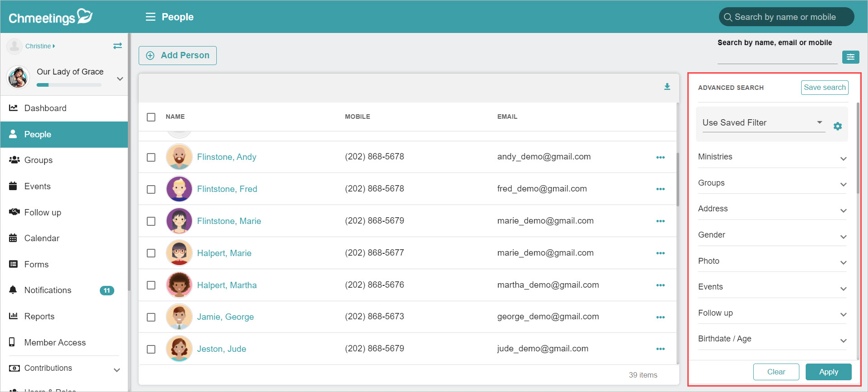Click the header Search by name or mobile field
Viewport: 868px width, 392px height.
786,17
